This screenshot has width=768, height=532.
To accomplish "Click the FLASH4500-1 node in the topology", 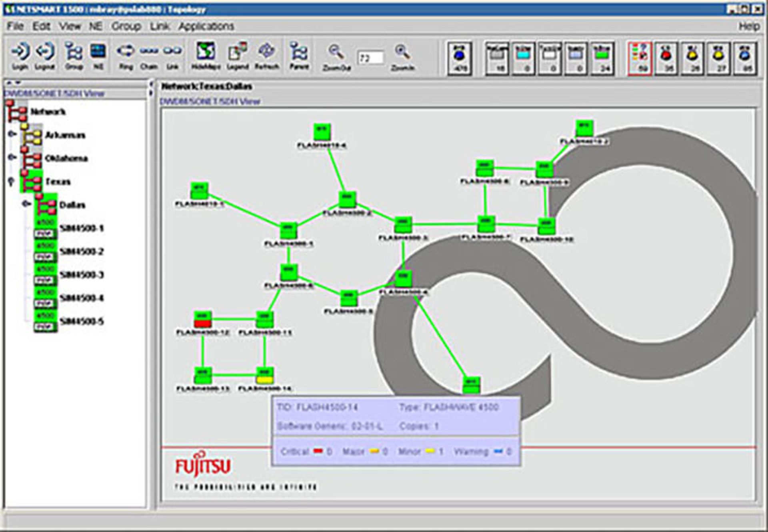I will (288, 231).
